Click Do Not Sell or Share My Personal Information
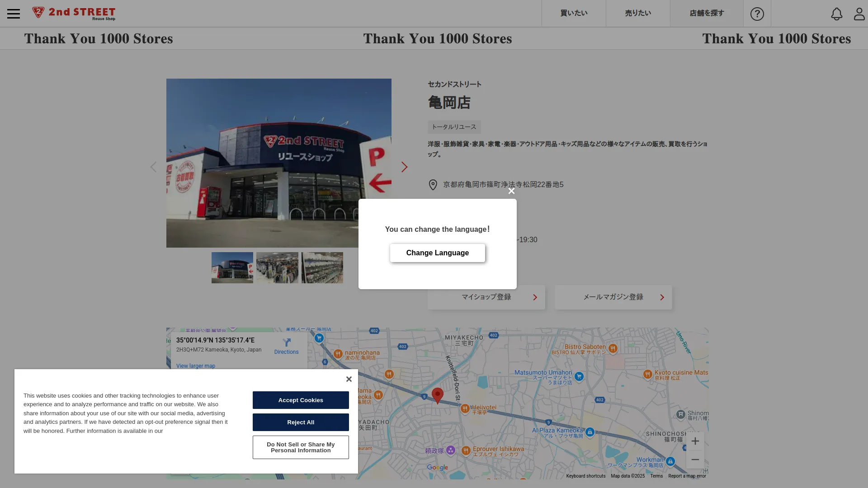 (x=301, y=447)
